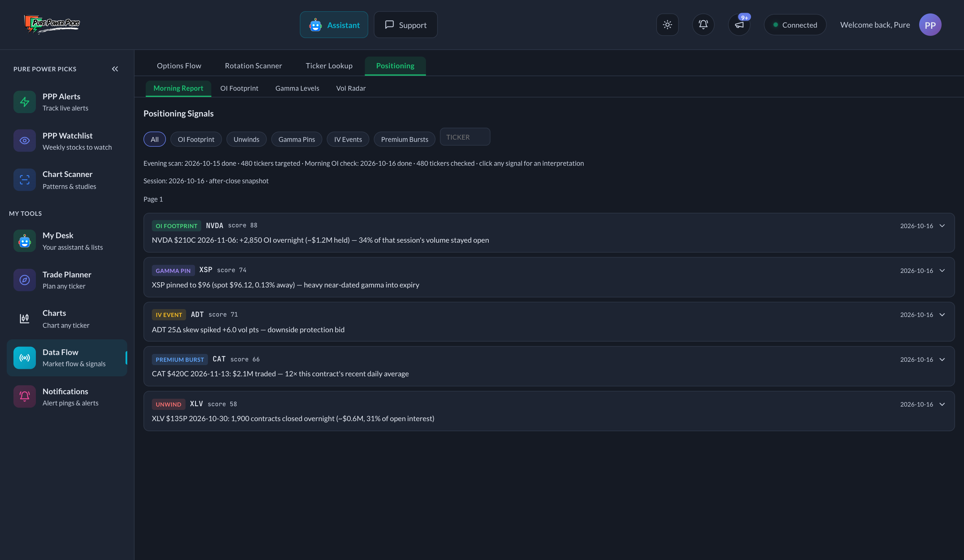964x560 pixels.
Task: Expand the XLV Unwind signal chevron
Action: (x=942, y=404)
